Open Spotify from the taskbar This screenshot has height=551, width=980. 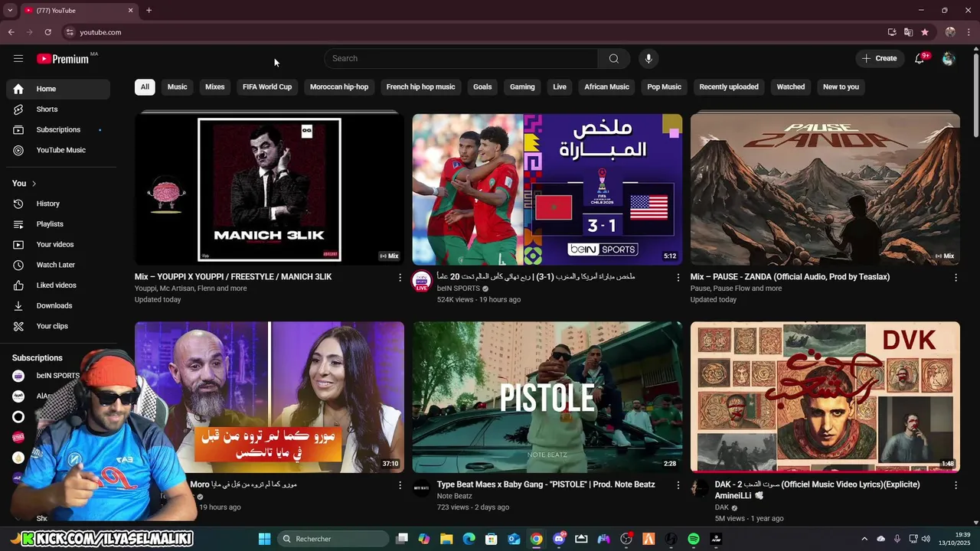coord(694,539)
